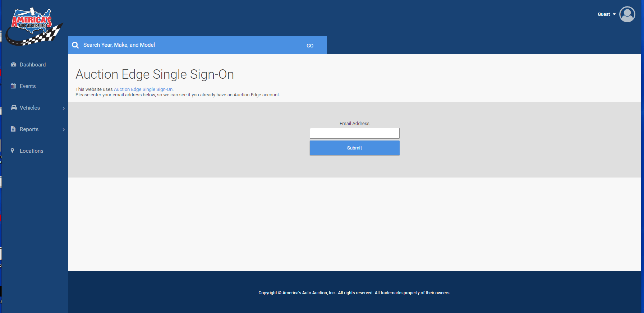Select Vehicles in the sidebar menu
Image resolution: width=644 pixels, height=313 pixels.
tap(30, 108)
